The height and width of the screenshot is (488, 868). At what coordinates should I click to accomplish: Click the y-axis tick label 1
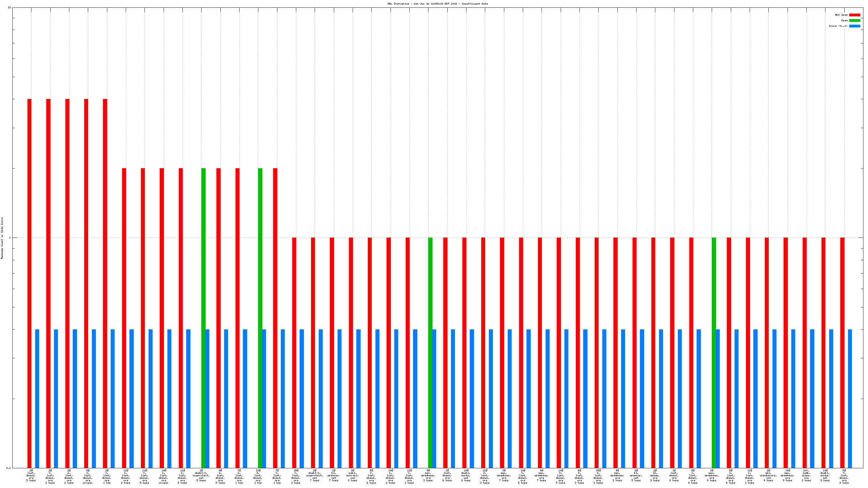pos(10,238)
